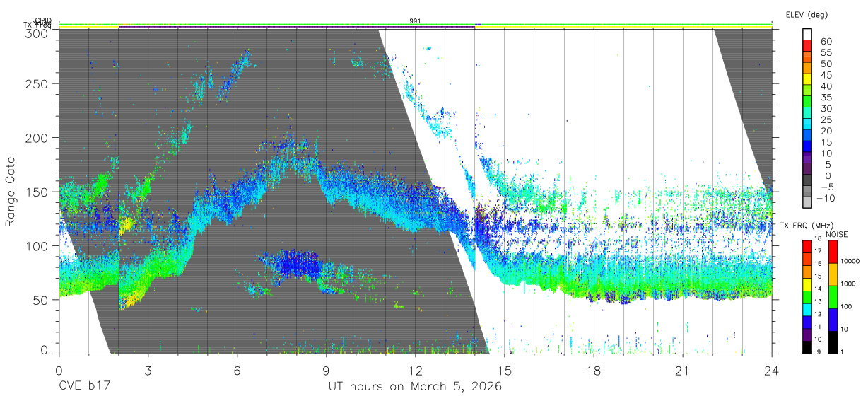Pick the light gray bottom ELEV swatch
Image resolution: width=868 pixels, height=401 pixels.
click(x=808, y=204)
